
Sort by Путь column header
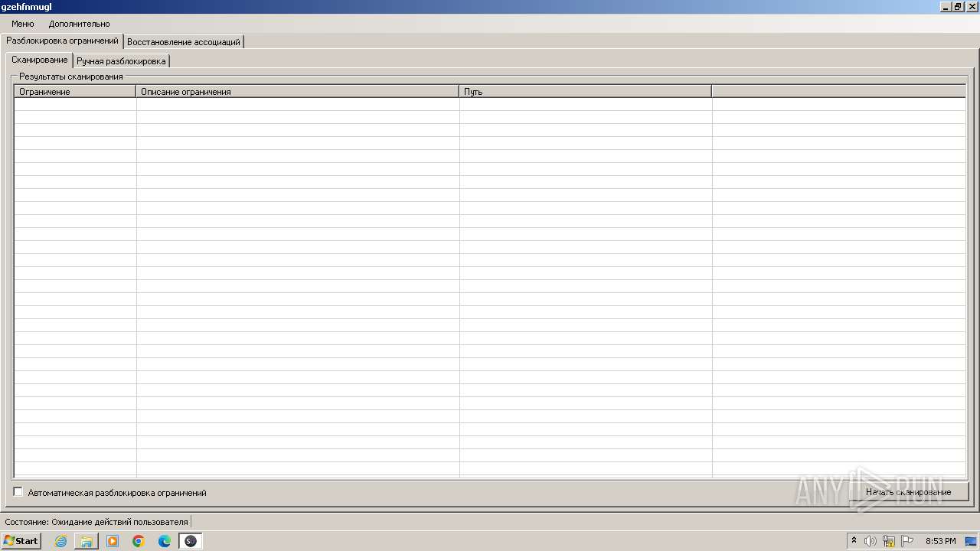point(585,91)
